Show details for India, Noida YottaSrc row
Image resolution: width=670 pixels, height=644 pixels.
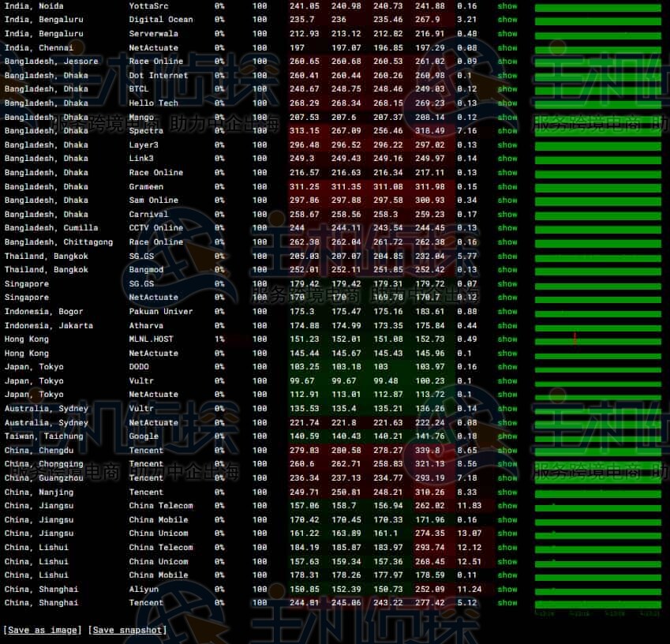pyautogui.click(x=507, y=6)
